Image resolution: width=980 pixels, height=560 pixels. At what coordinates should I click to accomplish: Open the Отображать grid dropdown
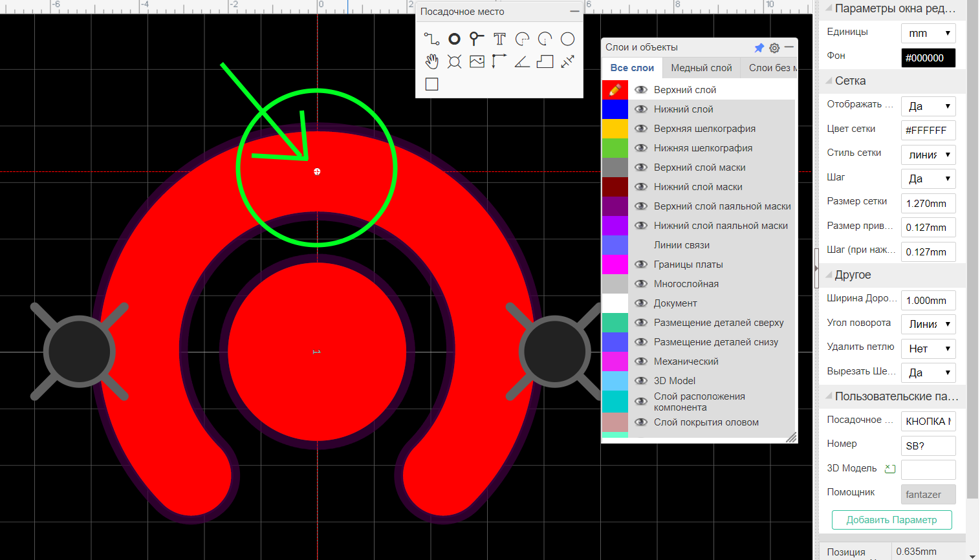click(928, 106)
